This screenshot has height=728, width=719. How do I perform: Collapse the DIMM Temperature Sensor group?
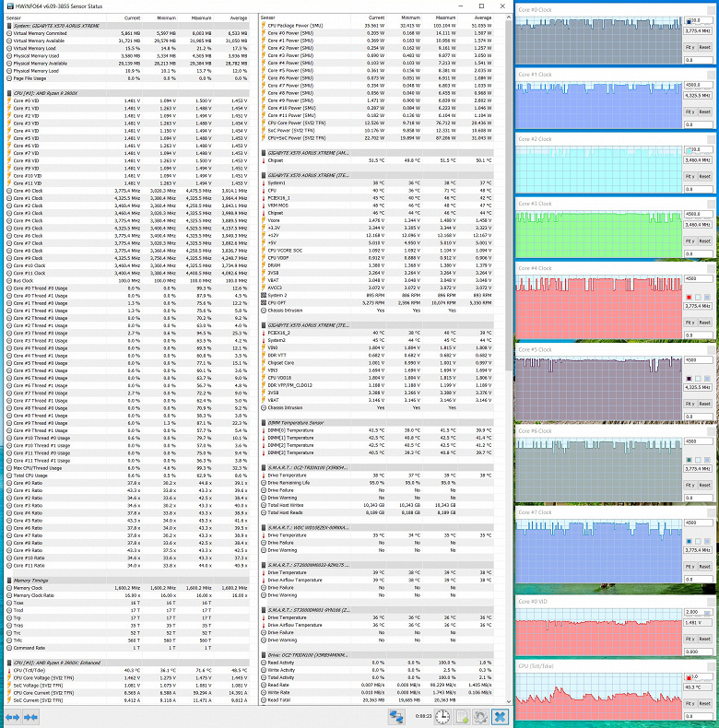coord(264,423)
